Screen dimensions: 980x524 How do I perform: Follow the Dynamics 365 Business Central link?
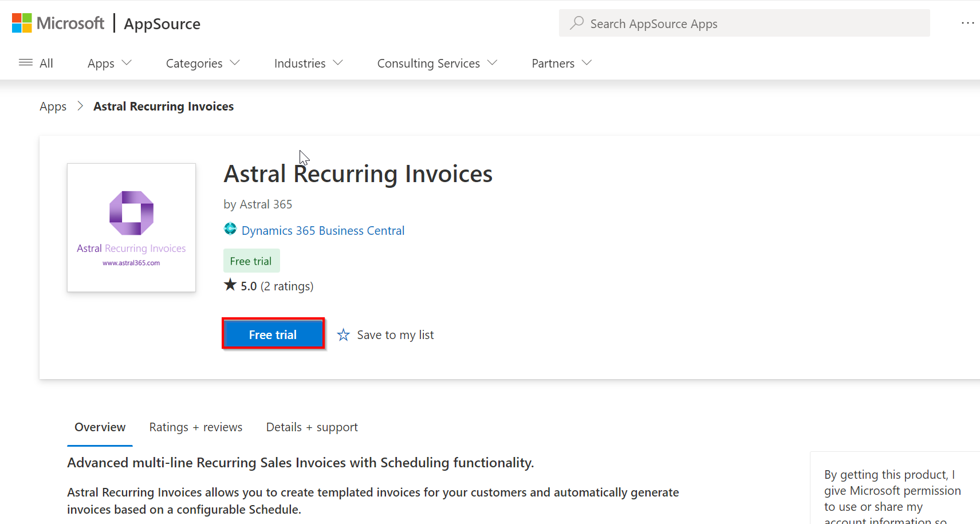pos(322,231)
